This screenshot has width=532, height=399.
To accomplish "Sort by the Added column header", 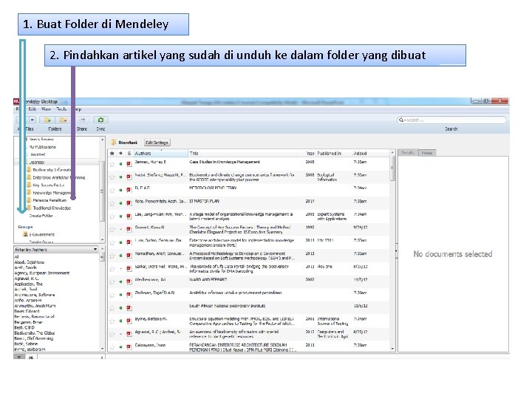I will point(370,154).
